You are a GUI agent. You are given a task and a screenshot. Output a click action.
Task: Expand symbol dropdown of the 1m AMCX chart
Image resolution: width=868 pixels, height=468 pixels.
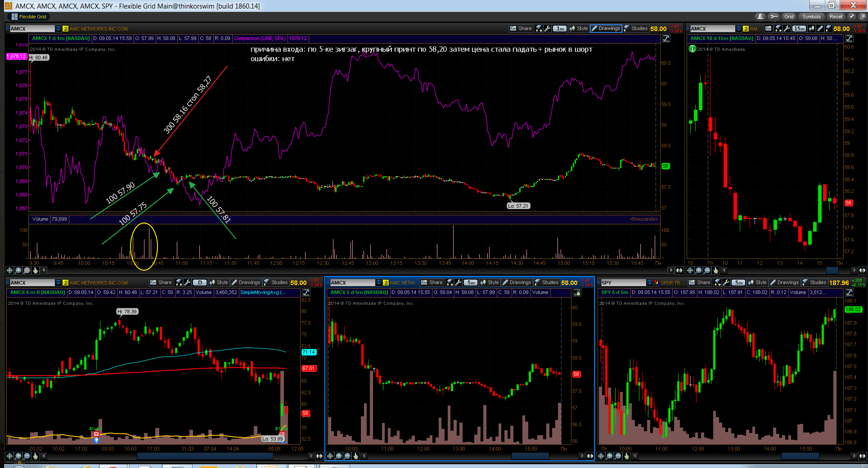tap(58, 29)
